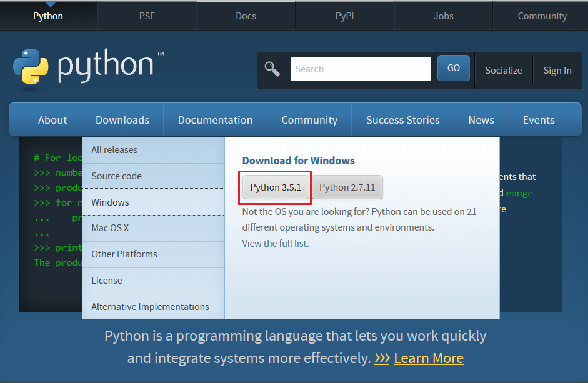Open the Jobs top tab
588x383 pixels.
[444, 16]
